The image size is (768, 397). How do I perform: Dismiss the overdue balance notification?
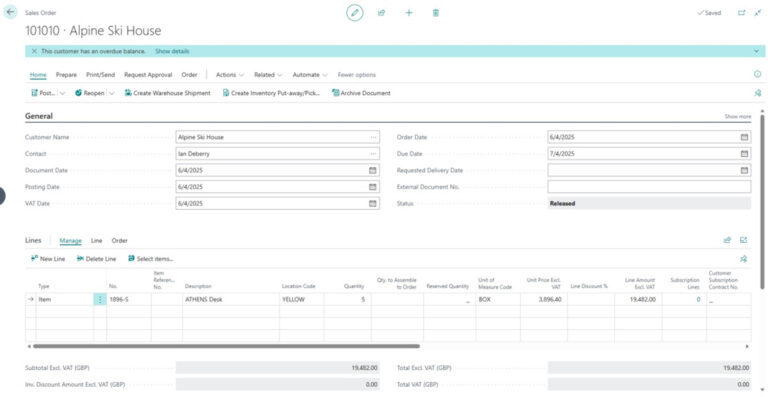34,51
